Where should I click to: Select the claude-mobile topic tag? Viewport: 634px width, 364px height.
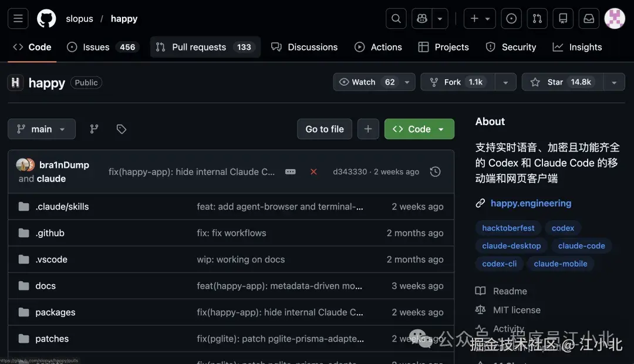tap(561, 264)
